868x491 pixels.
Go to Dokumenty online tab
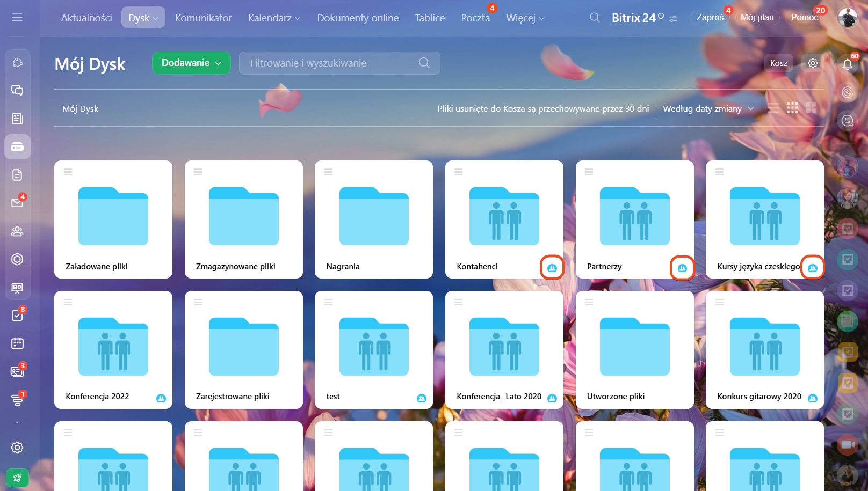pyautogui.click(x=358, y=18)
